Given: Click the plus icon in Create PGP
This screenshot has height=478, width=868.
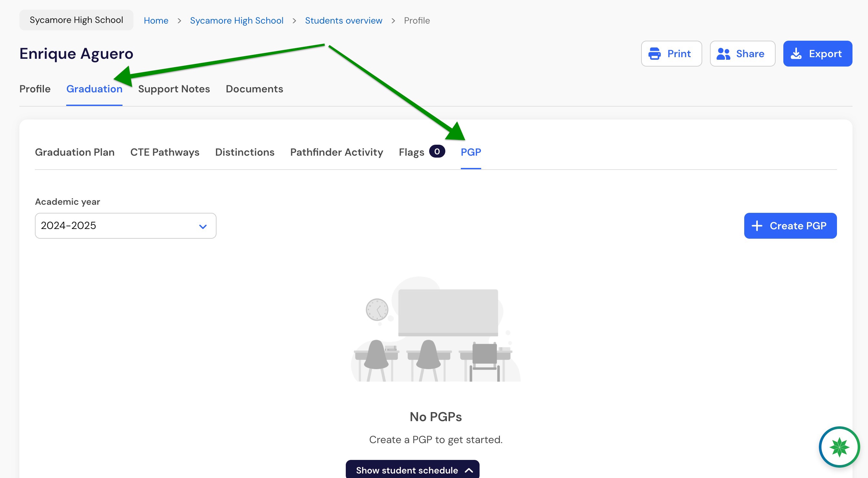Looking at the screenshot, I should (x=757, y=226).
